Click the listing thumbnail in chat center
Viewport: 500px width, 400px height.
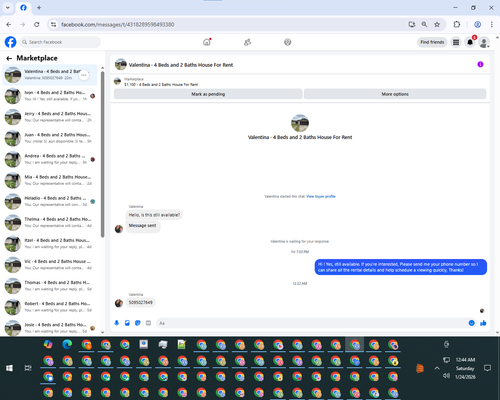pos(300,123)
